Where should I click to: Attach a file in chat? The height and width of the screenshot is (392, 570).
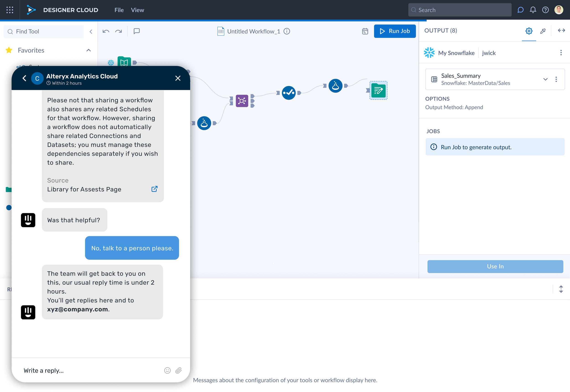[179, 370]
